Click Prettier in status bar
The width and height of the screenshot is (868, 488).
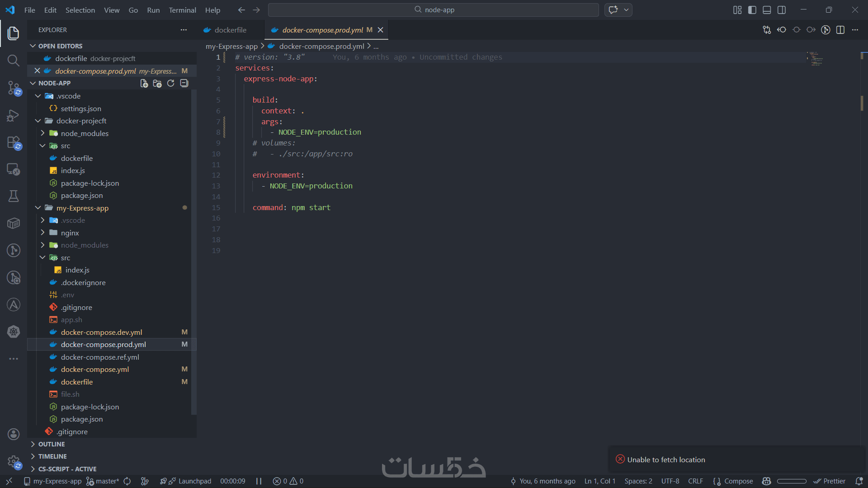pos(830,481)
